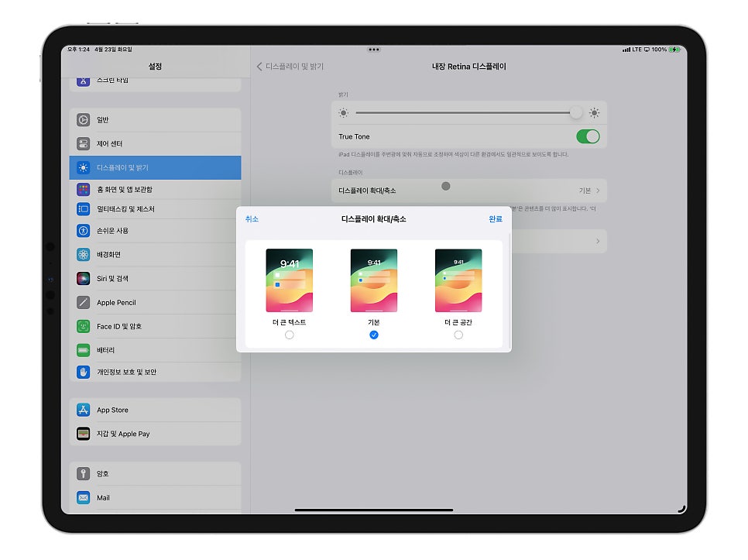Open the Face ID 및 암호 icon
This screenshot has width=748, height=560.
tap(83, 326)
